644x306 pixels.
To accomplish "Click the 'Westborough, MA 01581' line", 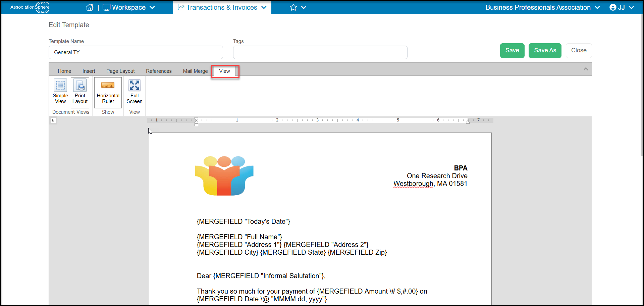I will click(x=430, y=184).
